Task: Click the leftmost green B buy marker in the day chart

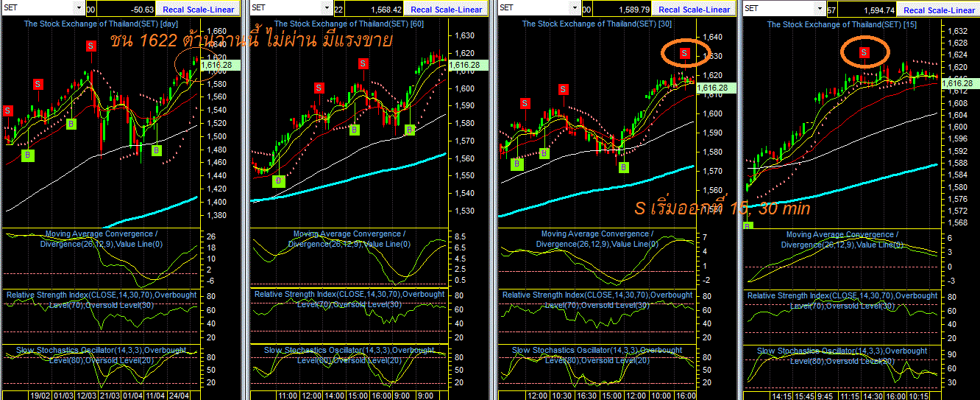Action: point(27,155)
